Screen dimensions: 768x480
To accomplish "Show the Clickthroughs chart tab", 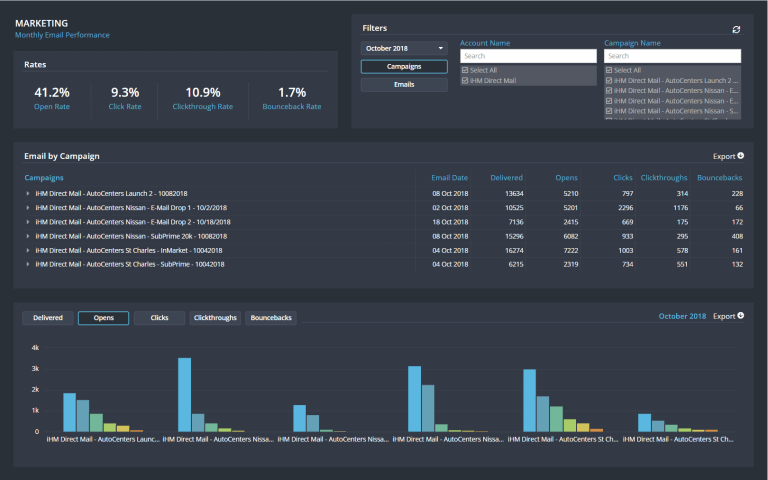I will pyautogui.click(x=215, y=318).
